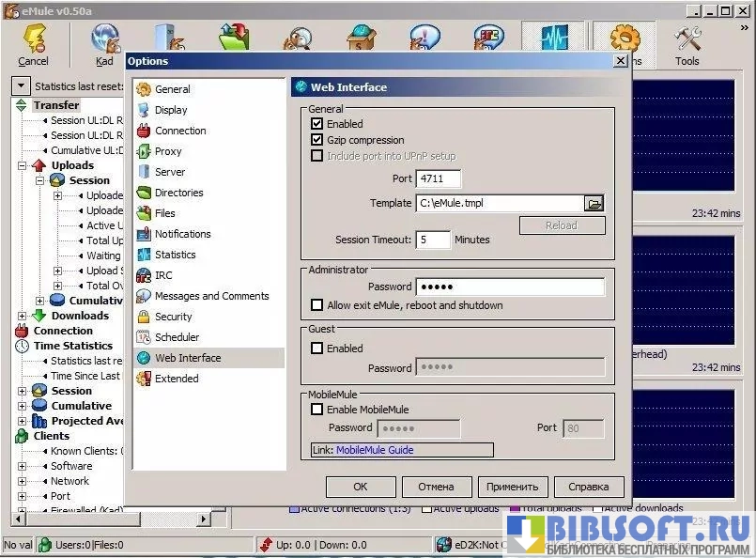
Task: Enable the Guest account checkbox
Action: tap(317, 349)
